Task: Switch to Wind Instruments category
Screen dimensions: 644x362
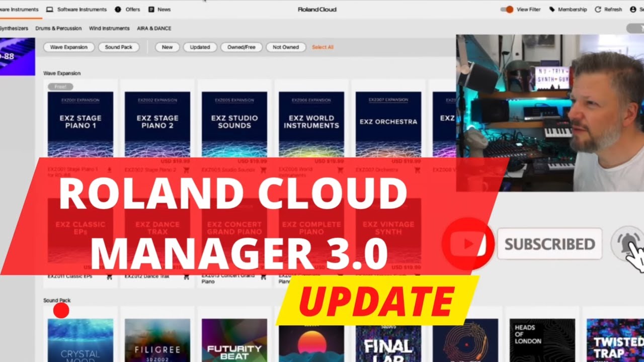Action: pyautogui.click(x=109, y=29)
